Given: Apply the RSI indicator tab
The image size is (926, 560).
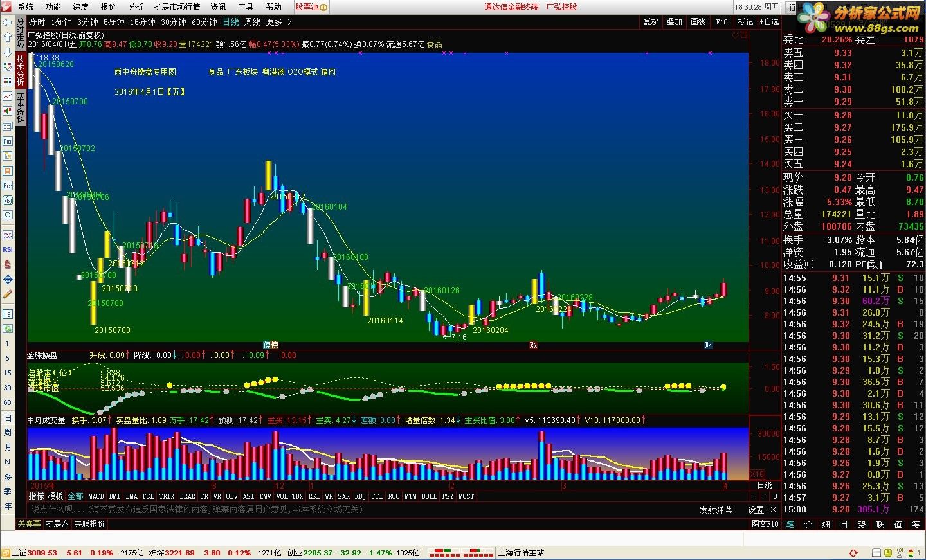Looking at the screenshot, I should click(314, 496).
